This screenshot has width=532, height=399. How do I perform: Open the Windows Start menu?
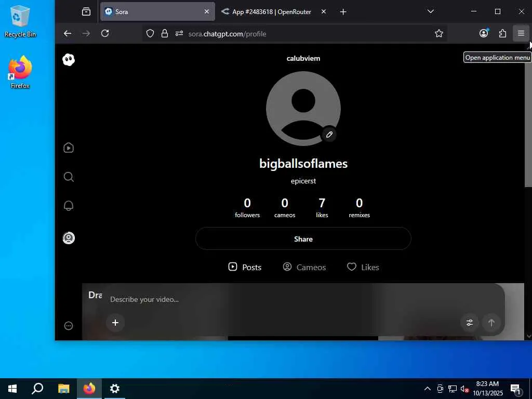tap(12, 389)
